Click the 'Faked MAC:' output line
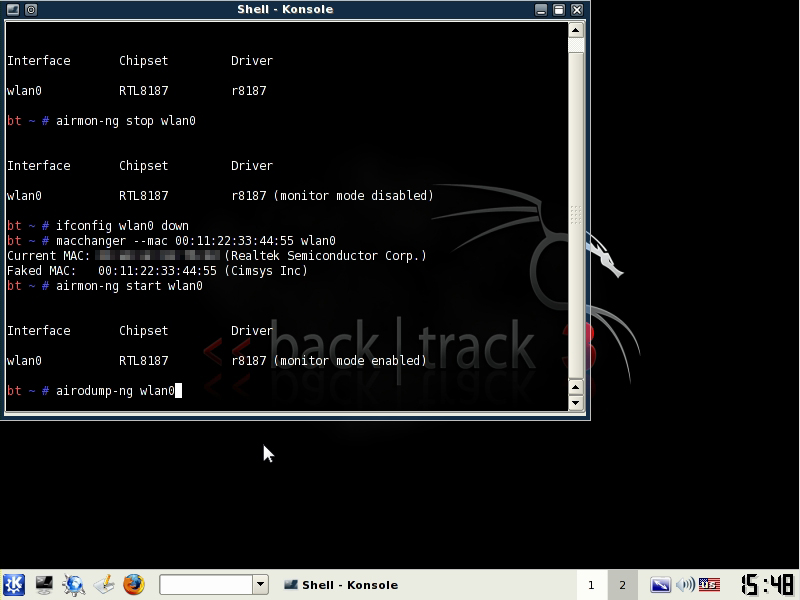The width and height of the screenshot is (800, 600). (x=157, y=271)
